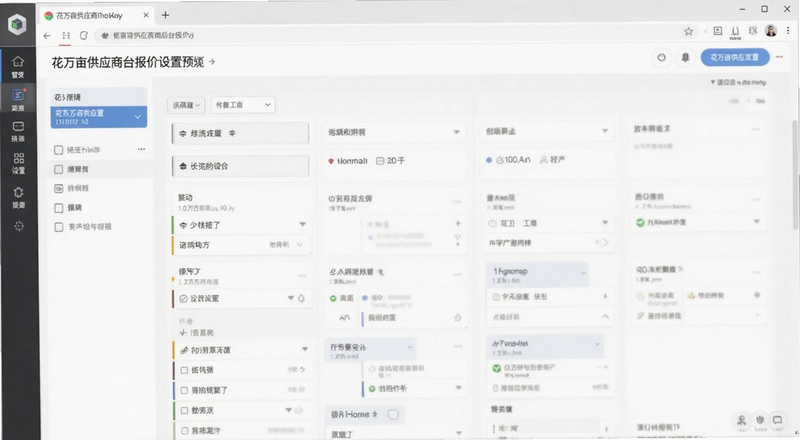Switch to the 花万 browser tab
This screenshot has width=800, height=440.
[x=97, y=15]
